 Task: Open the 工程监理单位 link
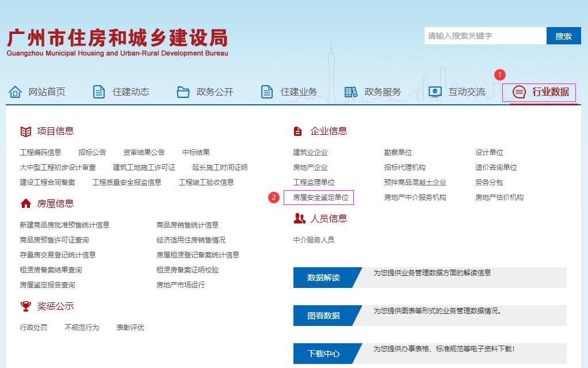[314, 183]
